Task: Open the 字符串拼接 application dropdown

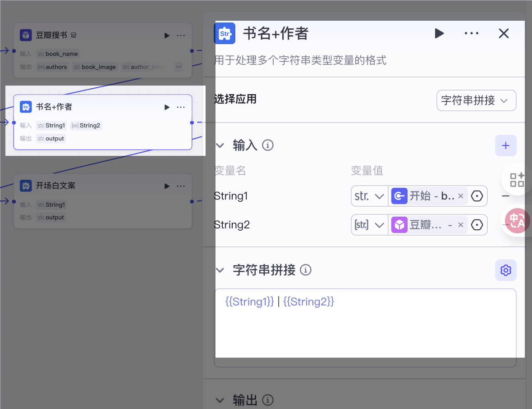Action: point(477,100)
